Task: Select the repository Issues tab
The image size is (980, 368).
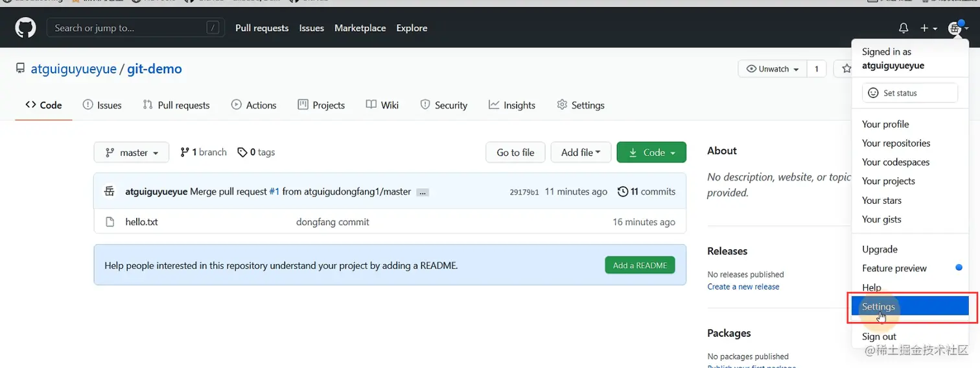Action: click(102, 105)
